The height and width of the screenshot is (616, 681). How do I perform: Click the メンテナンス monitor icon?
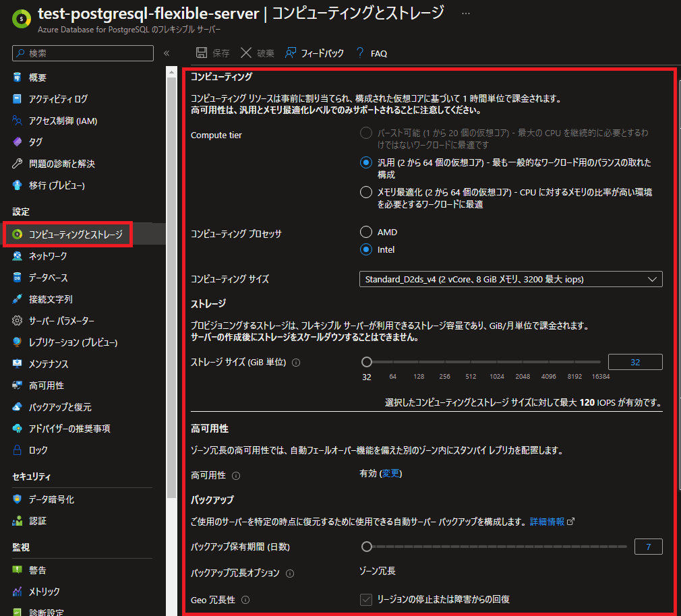pyautogui.click(x=17, y=364)
